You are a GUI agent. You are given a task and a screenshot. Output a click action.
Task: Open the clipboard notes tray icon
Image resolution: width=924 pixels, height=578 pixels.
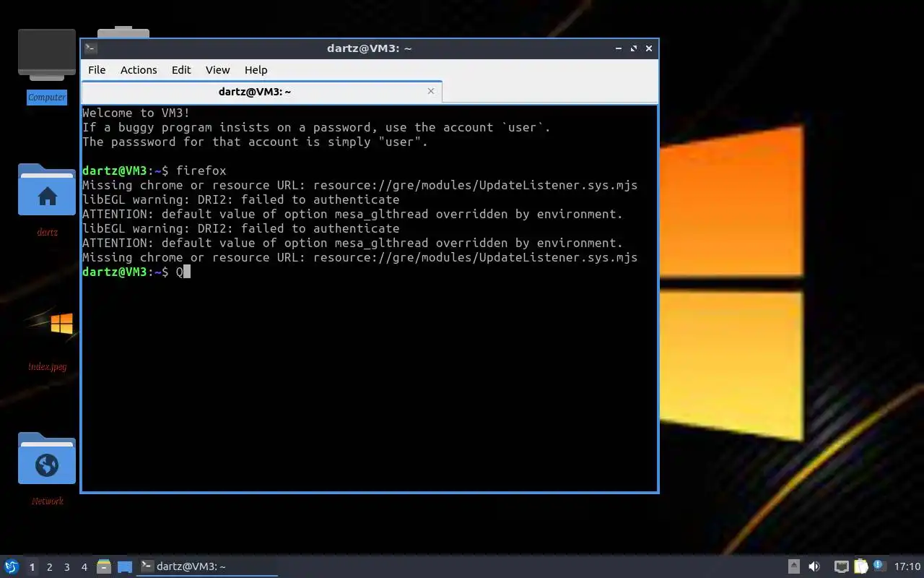(x=860, y=566)
